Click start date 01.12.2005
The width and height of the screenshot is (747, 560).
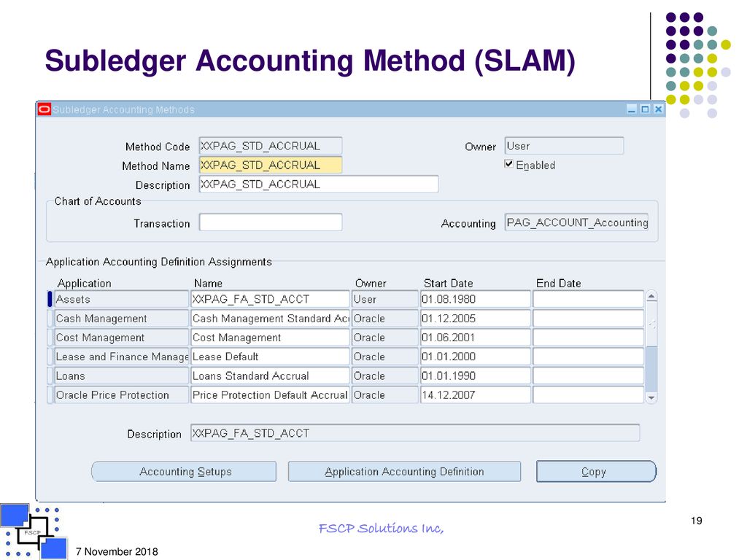475,318
